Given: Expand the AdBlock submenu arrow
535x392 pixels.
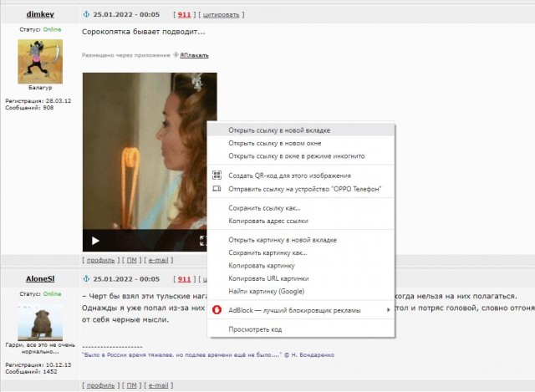Looking at the screenshot, I should [388, 310].
